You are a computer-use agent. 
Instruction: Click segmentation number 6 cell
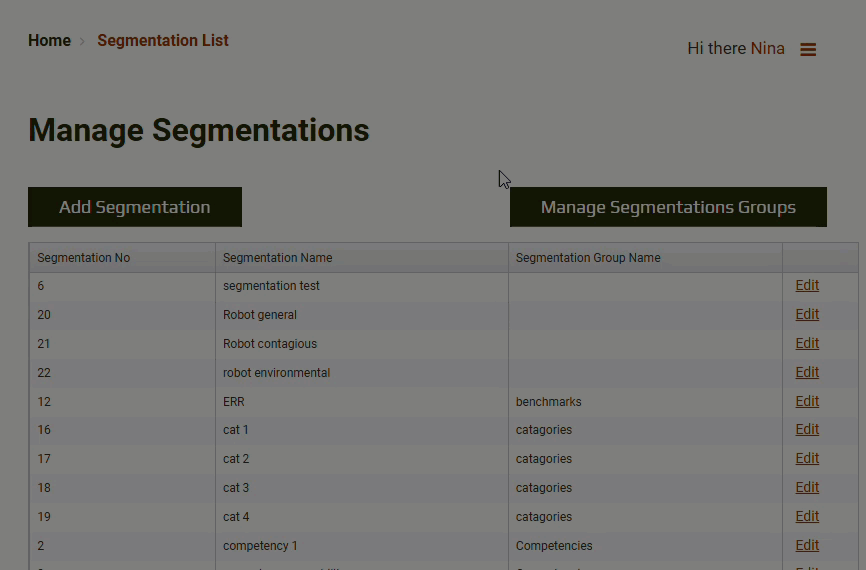122,286
